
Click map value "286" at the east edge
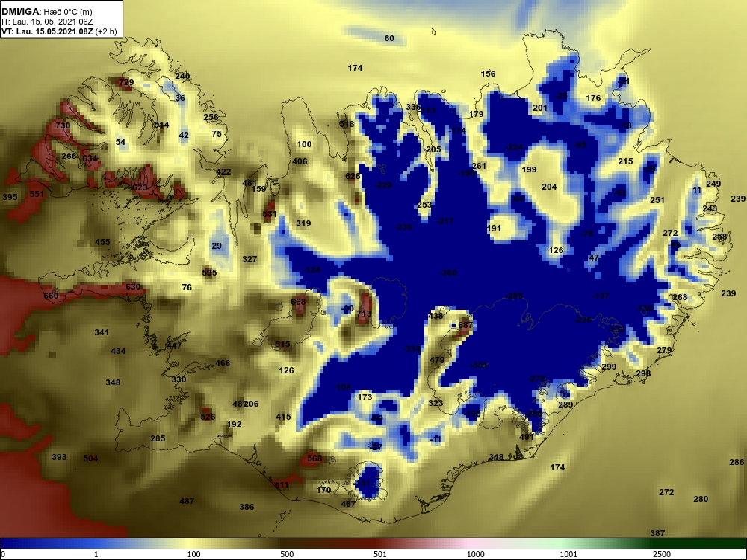click(737, 462)
